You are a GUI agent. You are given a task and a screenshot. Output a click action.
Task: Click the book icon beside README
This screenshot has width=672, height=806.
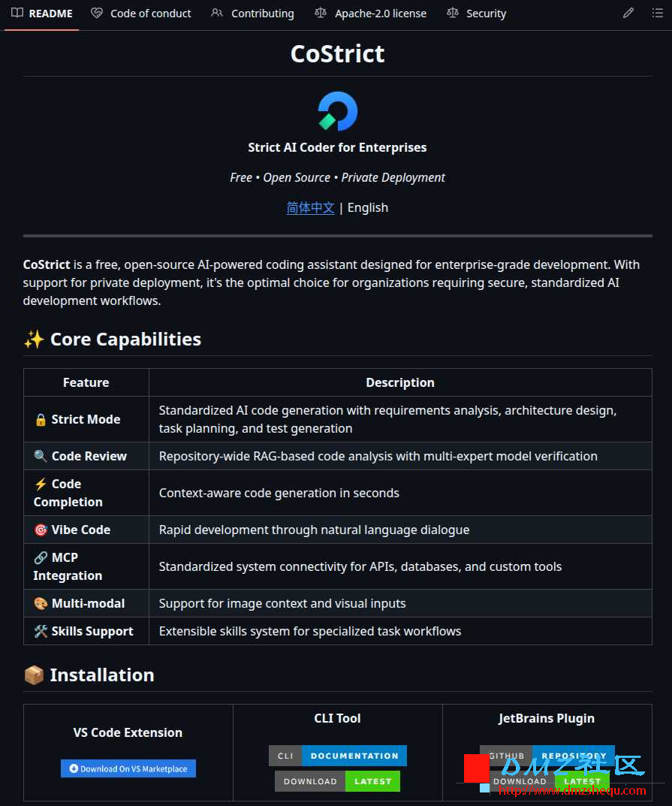pyautogui.click(x=17, y=14)
